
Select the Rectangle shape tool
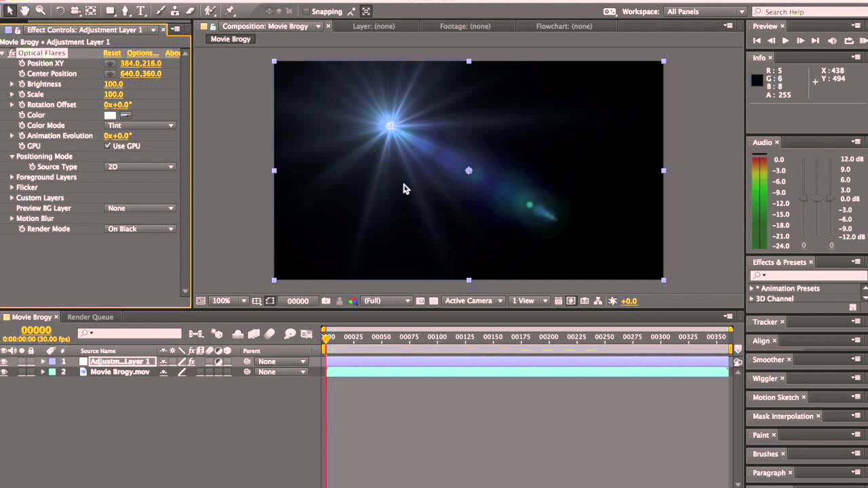tap(110, 11)
